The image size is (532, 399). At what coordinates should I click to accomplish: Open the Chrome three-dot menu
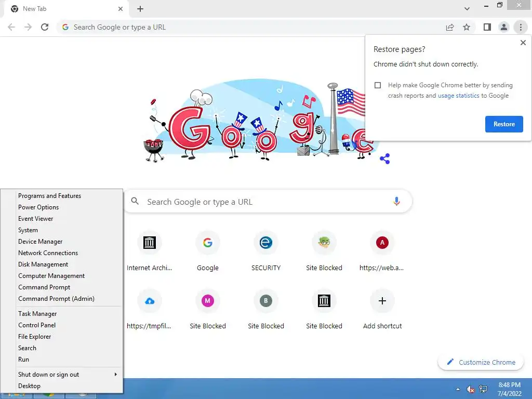[x=521, y=27]
